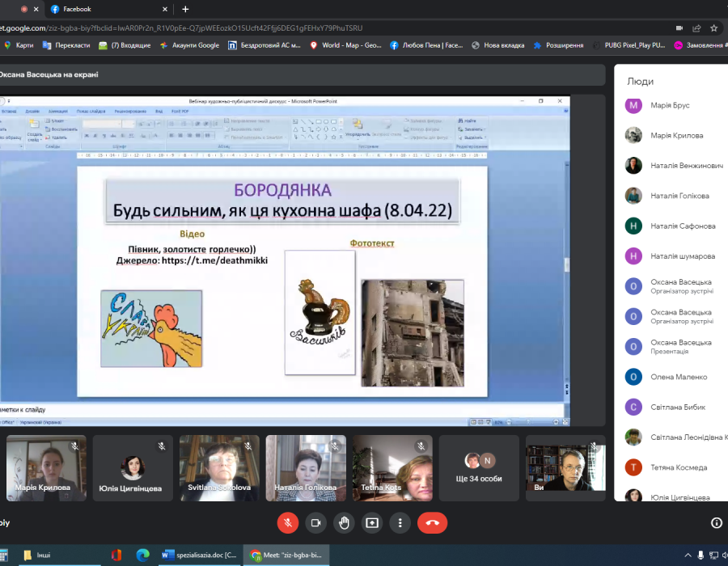This screenshot has width=728, height=566.
Task: Click the Chrome Meet taskbar item
Action: (x=286, y=555)
